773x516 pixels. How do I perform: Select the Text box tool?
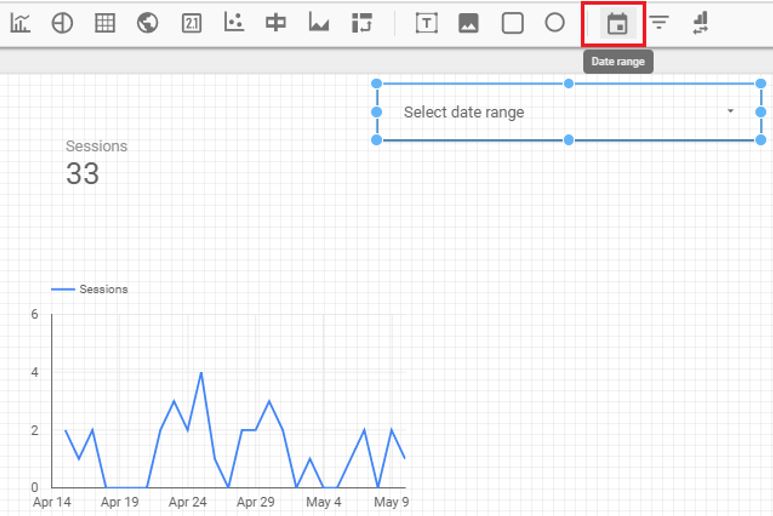427,23
